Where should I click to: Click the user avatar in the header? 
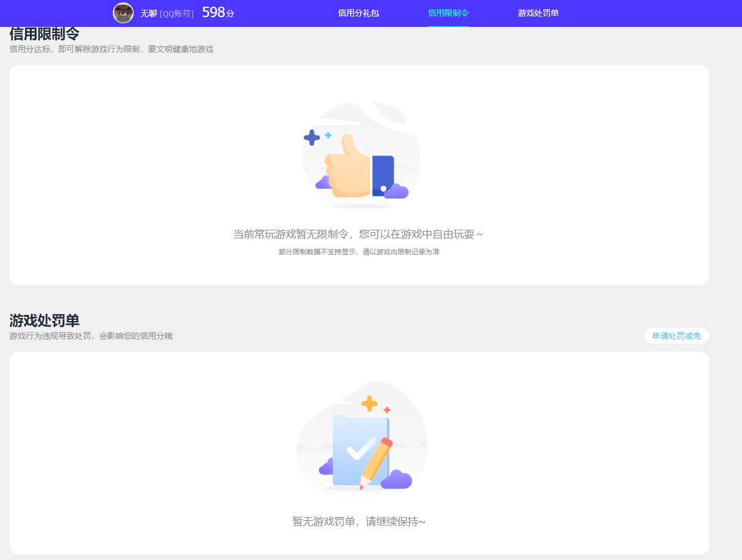(x=123, y=13)
